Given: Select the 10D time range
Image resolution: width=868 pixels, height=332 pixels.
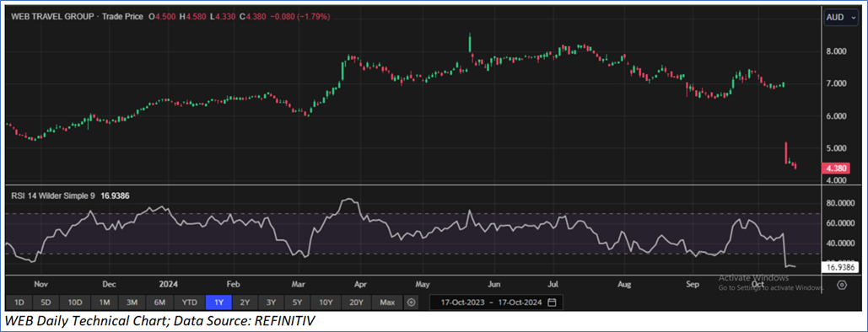Looking at the screenshot, I should 75,303.
